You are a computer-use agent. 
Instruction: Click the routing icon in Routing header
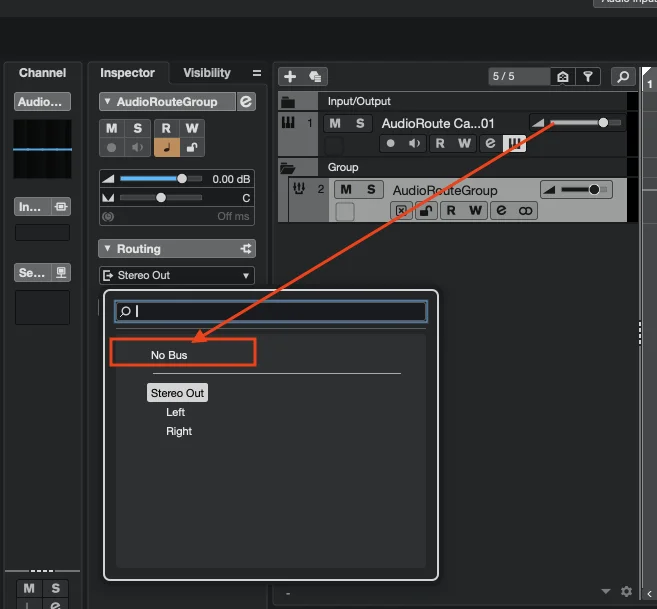[x=246, y=249]
